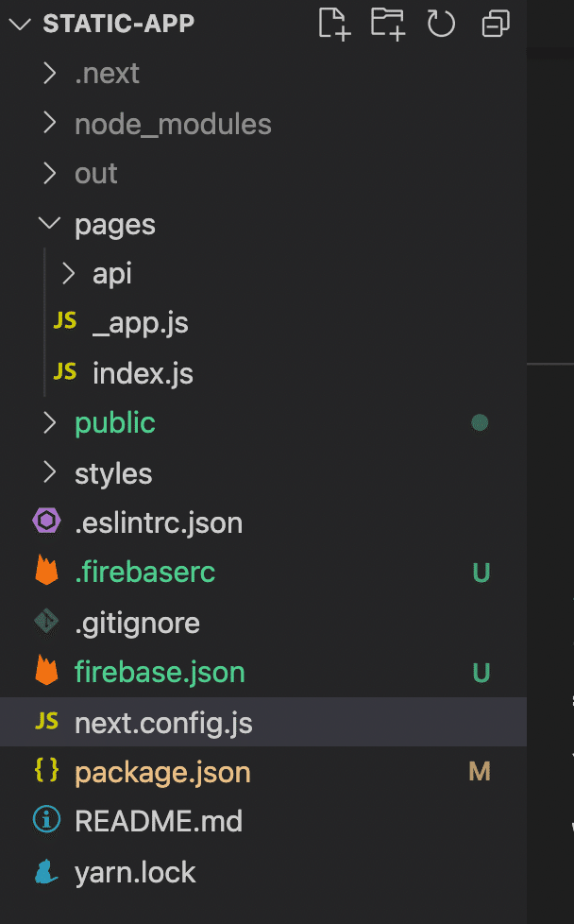Click the JS icon beside _app.js

(x=64, y=322)
